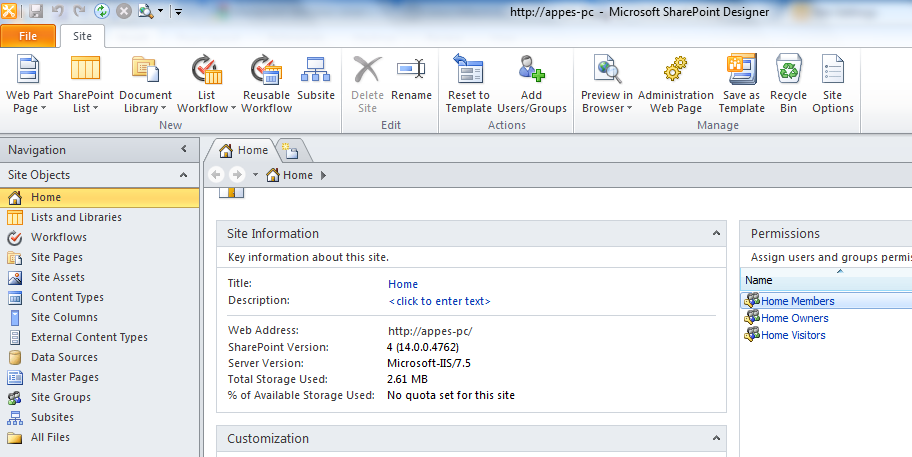This screenshot has width=912, height=457.
Task: Click the refresh icon in the quick access toolbar
Action: (101, 12)
